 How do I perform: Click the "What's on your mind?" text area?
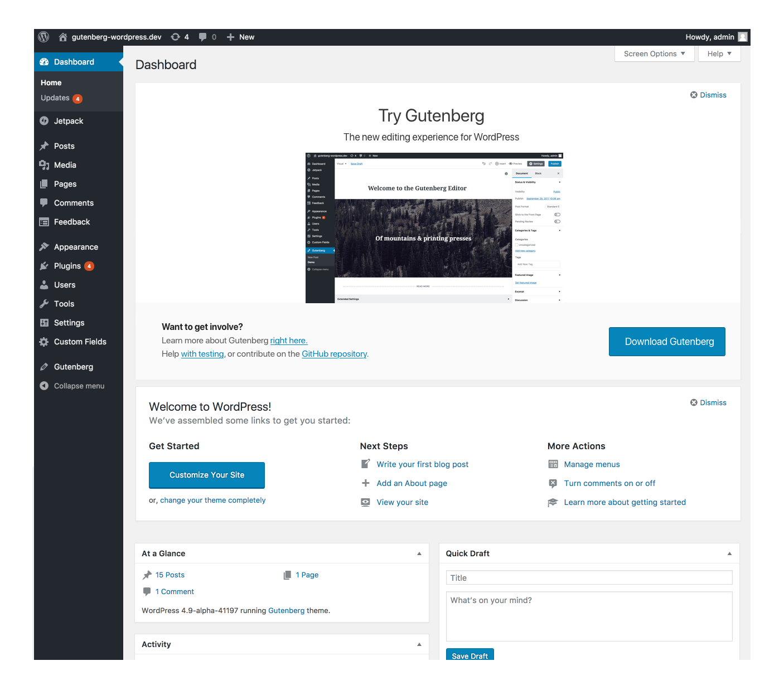[x=589, y=616]
